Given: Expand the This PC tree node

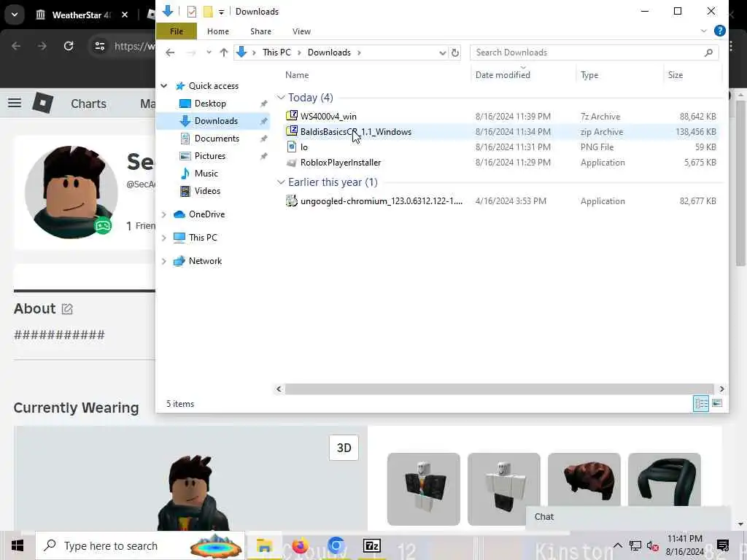Looking at the screenshot, I should [164, 238].
